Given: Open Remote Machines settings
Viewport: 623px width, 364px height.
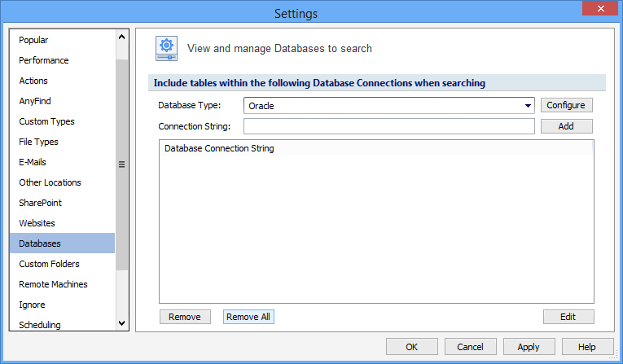Looking at the screenshot, I should pyautogui.click(x=53, y=284).
